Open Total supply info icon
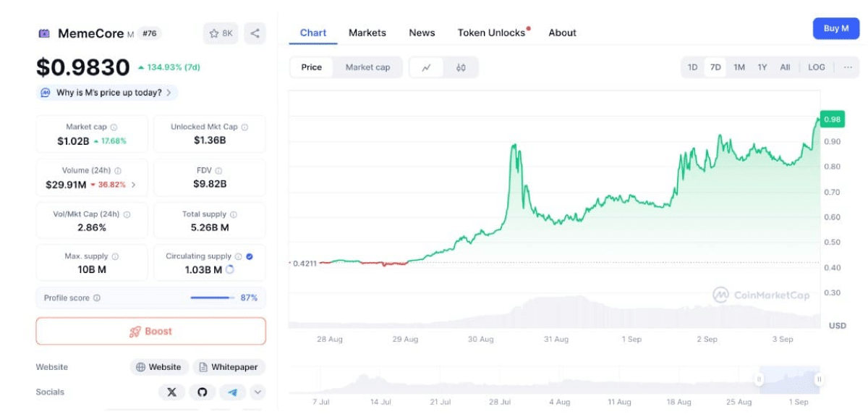 (x=234, y=215)
